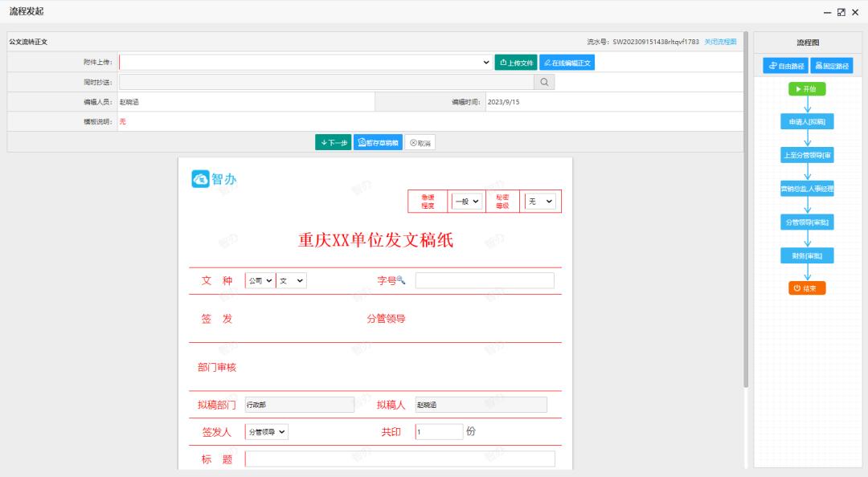Save draft via 暂存草稿箱 button

click(x=377, y=141)
